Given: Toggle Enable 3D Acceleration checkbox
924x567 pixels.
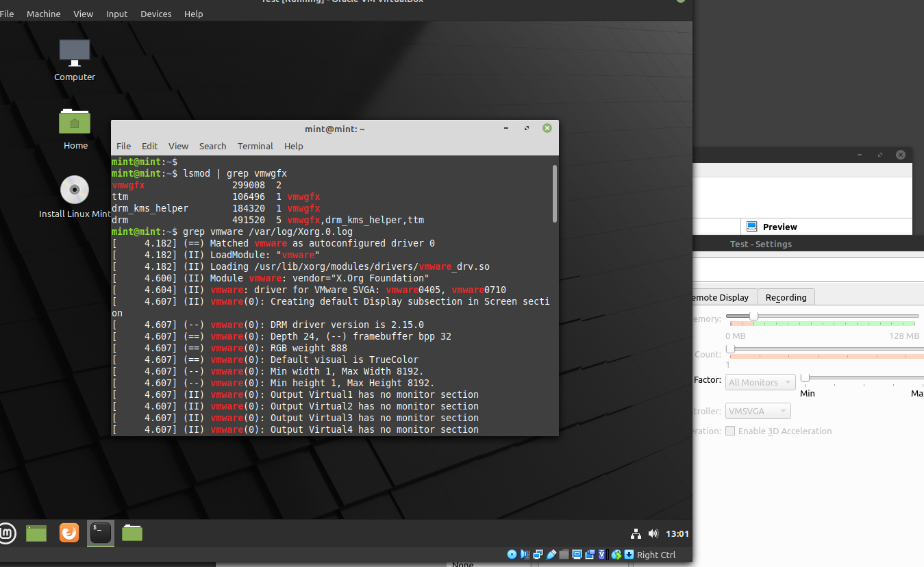Looking at the screenshot, I should (730, 431).
